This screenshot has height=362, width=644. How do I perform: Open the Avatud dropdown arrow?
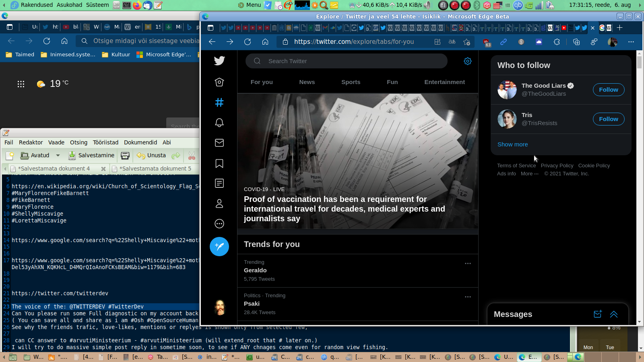58,156
